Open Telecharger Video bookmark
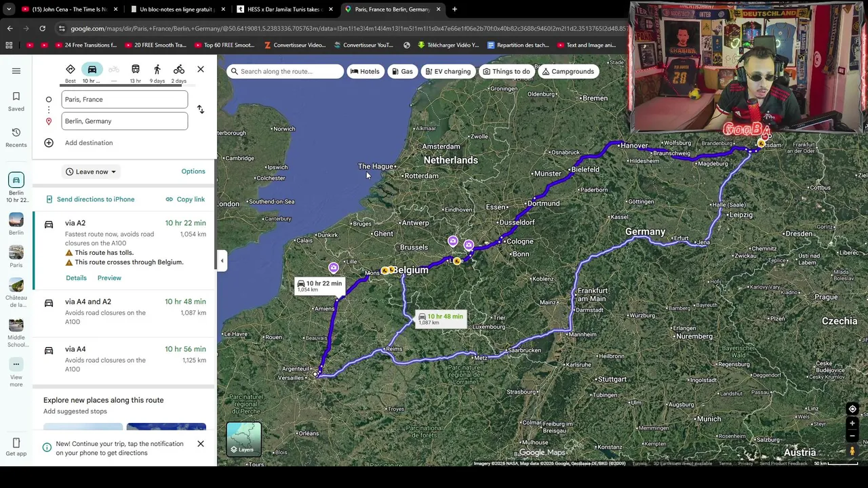868x488 pixels. click(448, 45)
